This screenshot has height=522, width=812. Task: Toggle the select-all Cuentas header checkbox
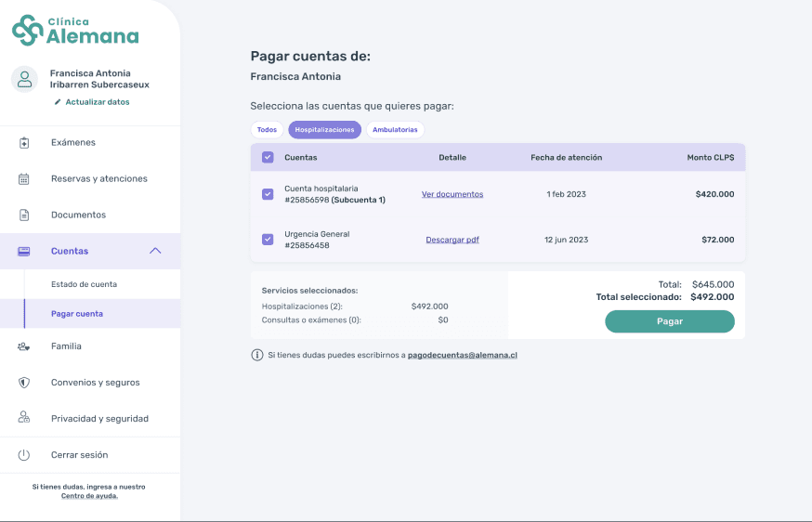(x=268, y=158)
